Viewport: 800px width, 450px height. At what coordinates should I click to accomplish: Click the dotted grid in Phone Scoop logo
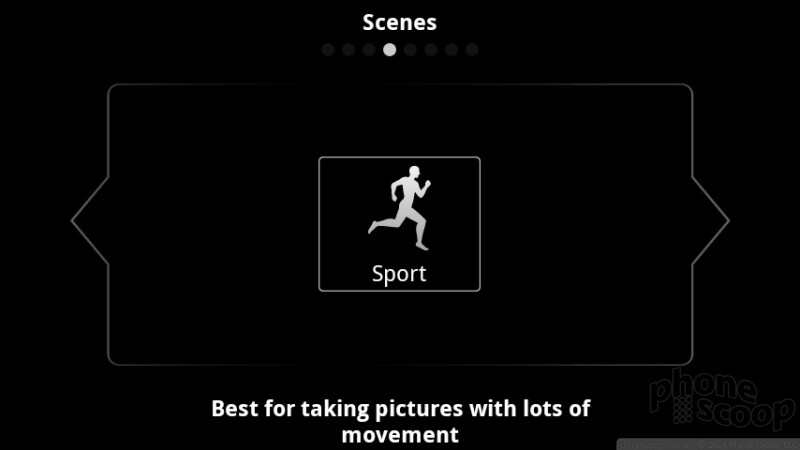click(x=683, y=409)
